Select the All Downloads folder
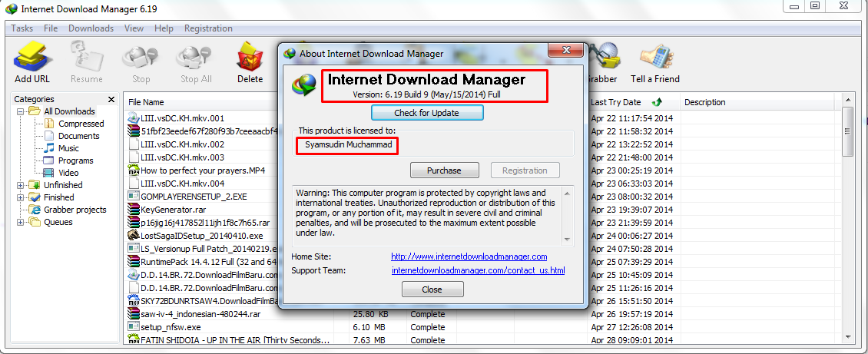 pyautogui.click(x=69, y=111)
